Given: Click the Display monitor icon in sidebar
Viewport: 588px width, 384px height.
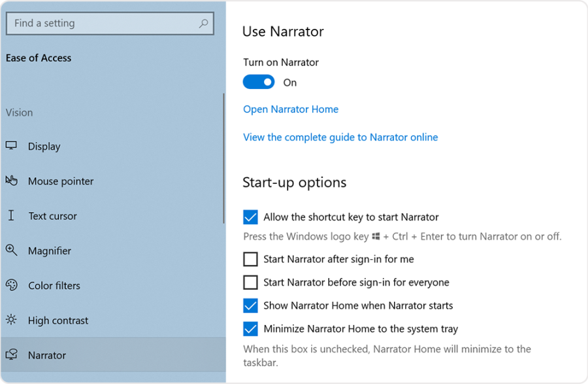Looking at the screenshot, I should click(11, 146).
